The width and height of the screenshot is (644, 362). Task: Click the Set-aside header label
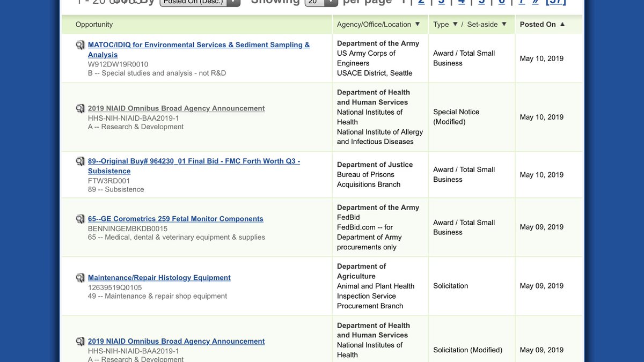point(482,25)
